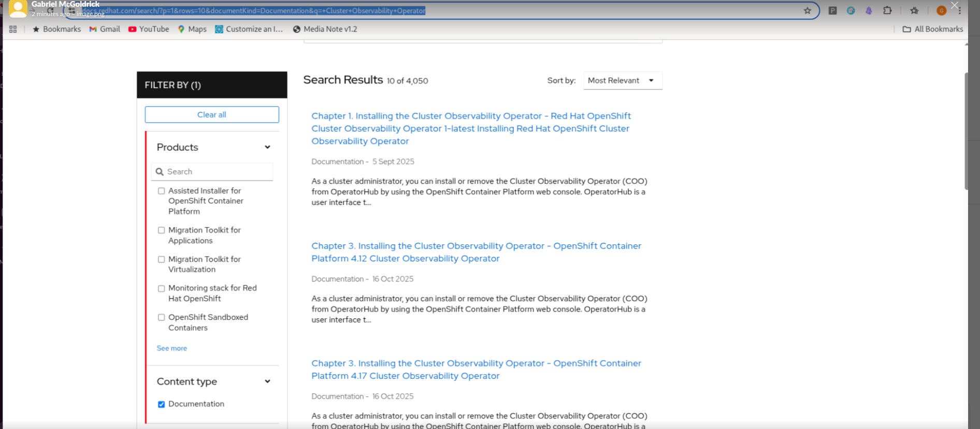Click the orange G profile avatar

pyautogui.click(x=942, y=11)
